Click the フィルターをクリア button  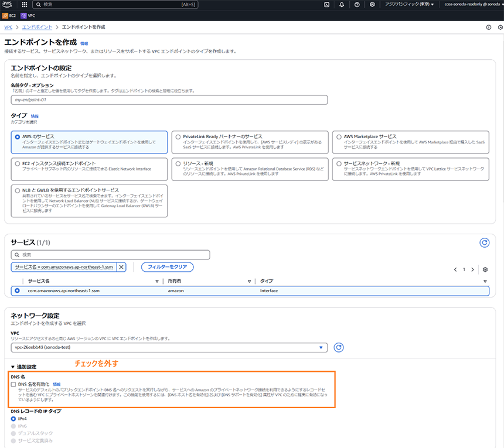pos(168,267)
